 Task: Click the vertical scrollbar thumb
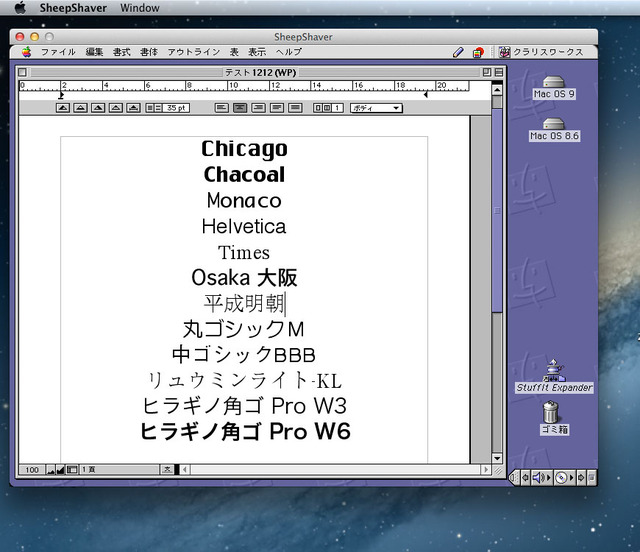click(497, 211)
